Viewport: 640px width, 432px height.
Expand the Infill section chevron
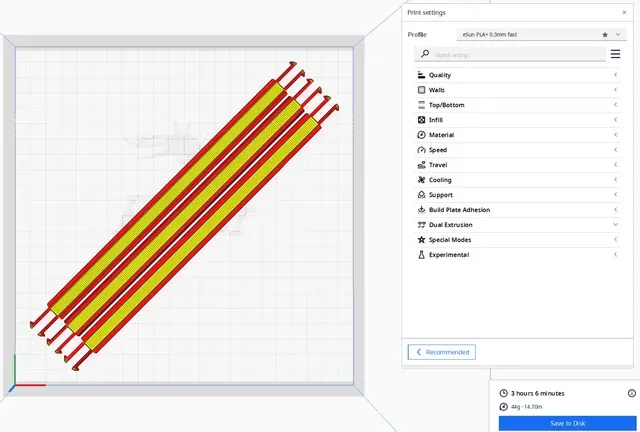[615, 120]
